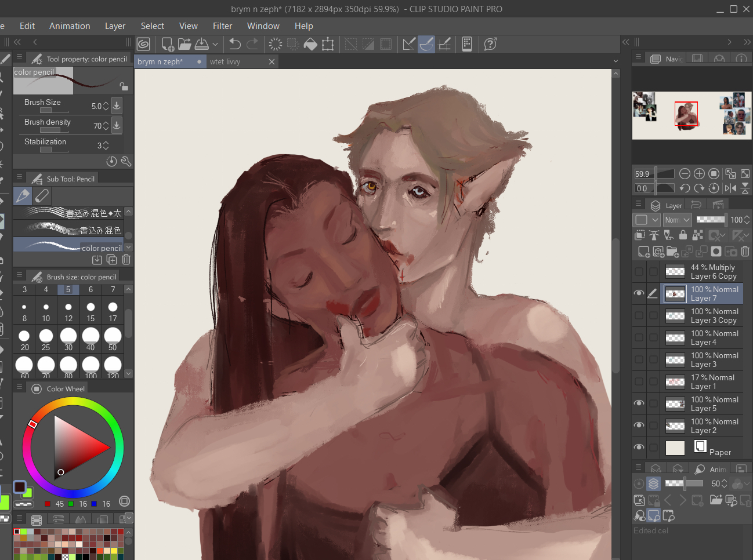Delete the selected layer with trash icon
The image size is (753, 560).
[745, 252]
